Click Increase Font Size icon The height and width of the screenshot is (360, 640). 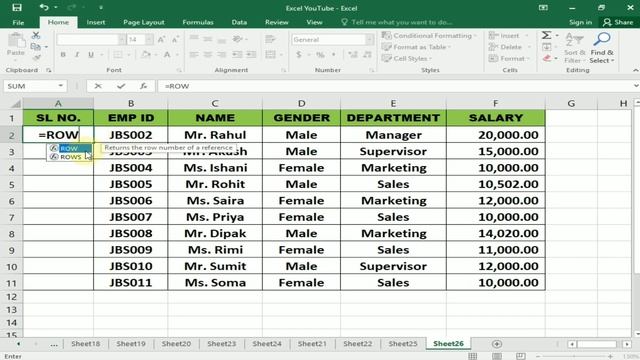click(161, 40)
